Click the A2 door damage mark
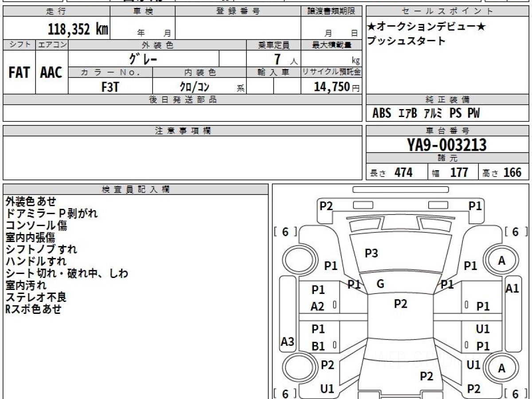 point(317,306)
